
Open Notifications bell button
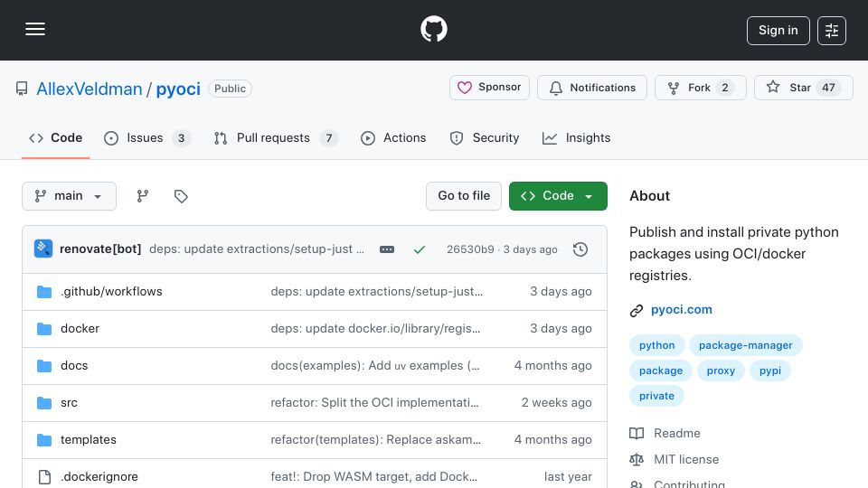coord(591,88)
